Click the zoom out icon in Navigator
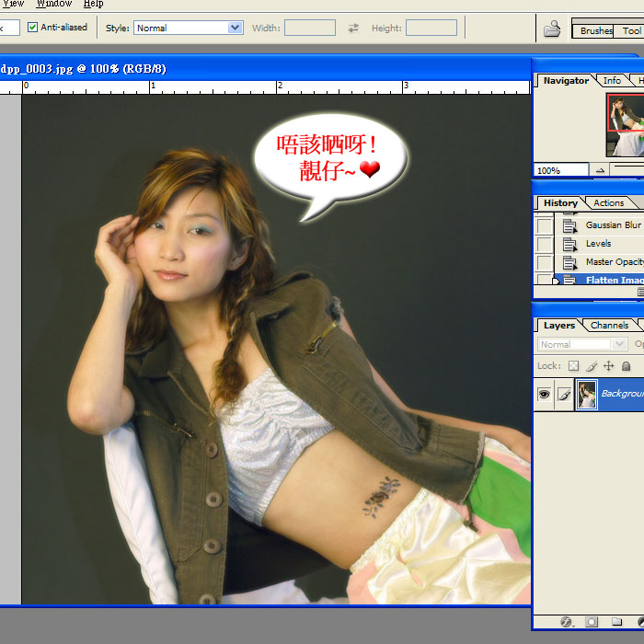Image resolution: width=644 pixels, height=644 pixels. coord(600,170)
